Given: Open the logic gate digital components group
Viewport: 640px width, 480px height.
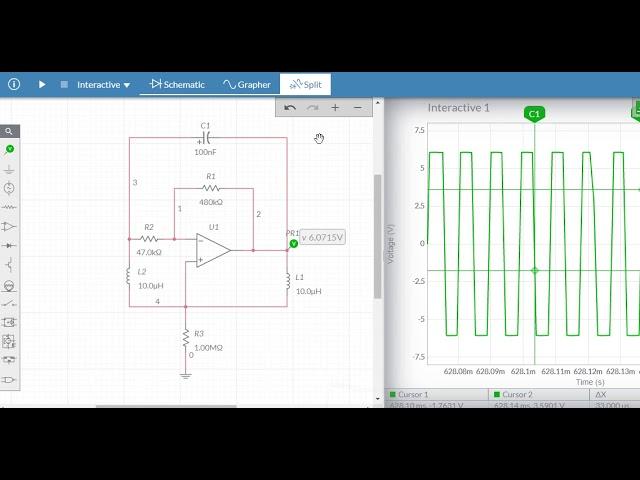Looking at the screenshot, I should point(9,380).
